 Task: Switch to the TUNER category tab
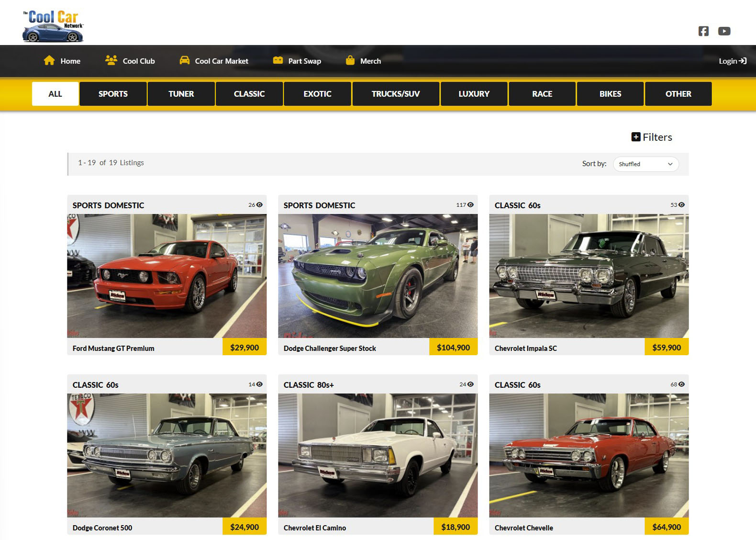(181, 94)
